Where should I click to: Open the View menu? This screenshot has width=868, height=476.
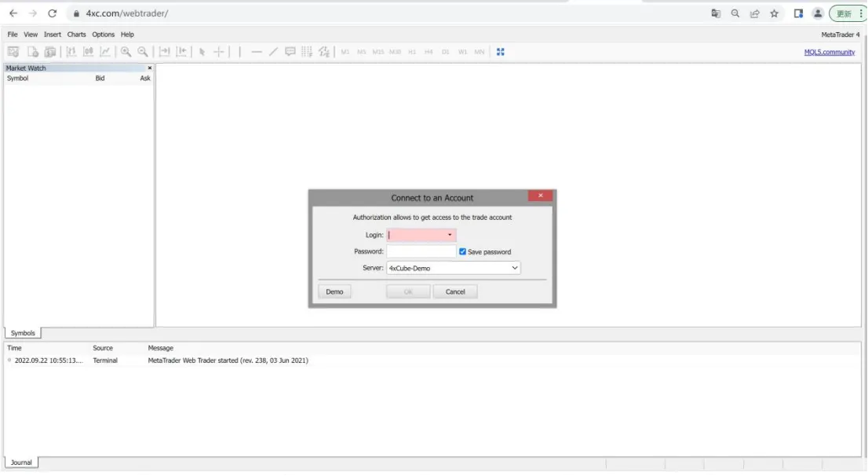pos(31,35)
